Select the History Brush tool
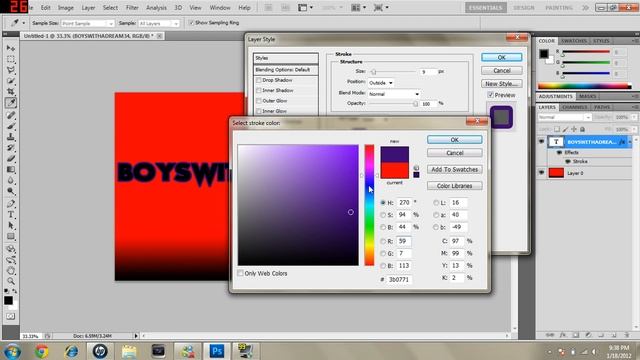 [x=11, y=148]
